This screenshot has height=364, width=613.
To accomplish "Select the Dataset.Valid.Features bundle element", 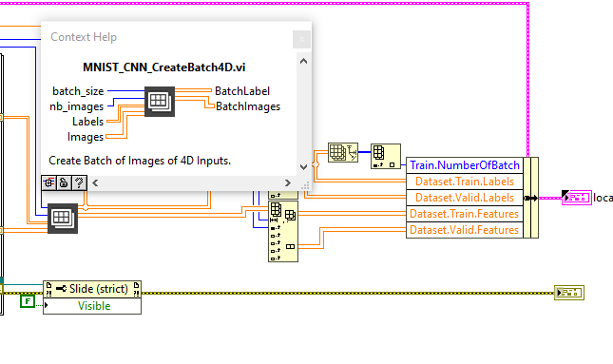I will pyautogui.click(x=465, y=230).
